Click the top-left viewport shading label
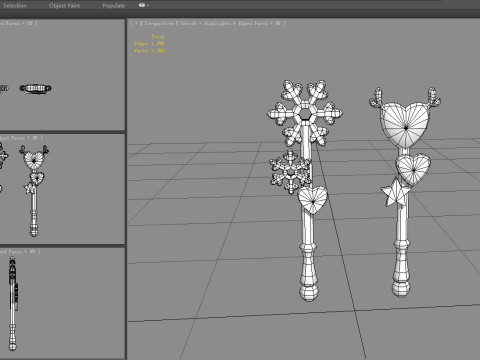Viewport: 480px width, 360px height. [x=18, y=23]
